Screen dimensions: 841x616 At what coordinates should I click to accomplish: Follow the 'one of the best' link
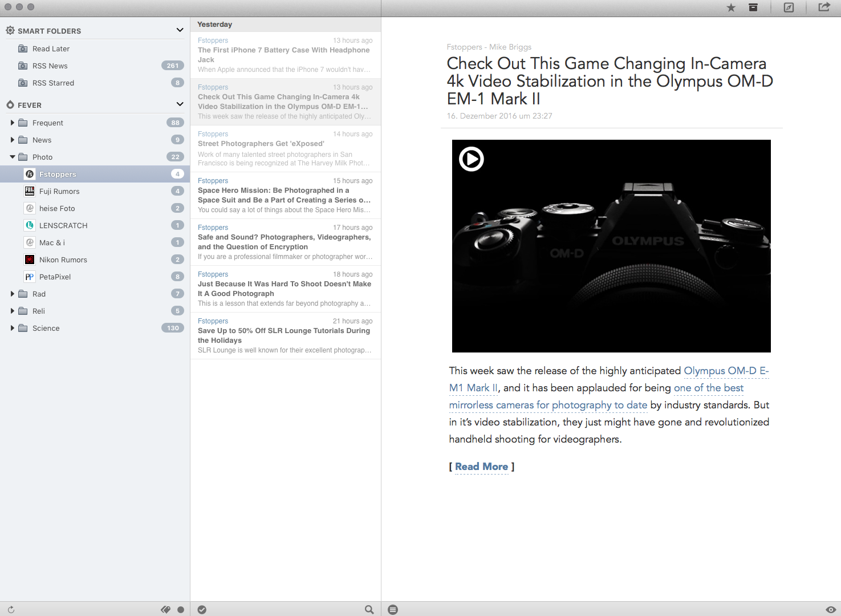(709, 388)
